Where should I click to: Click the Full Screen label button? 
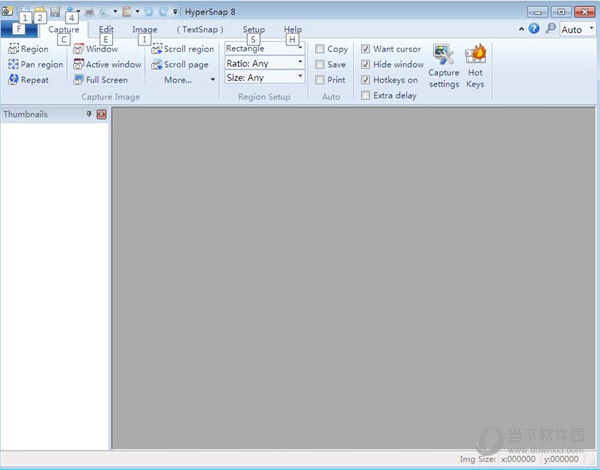107,80
